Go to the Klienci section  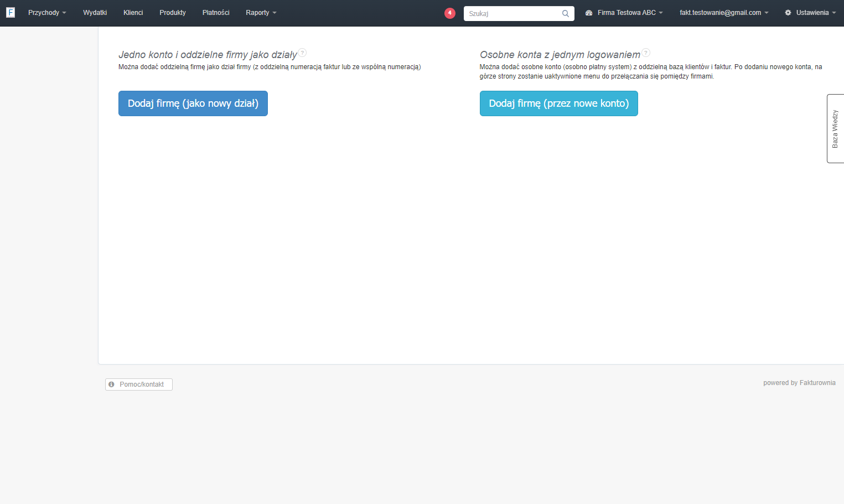[x=133, y=13]
